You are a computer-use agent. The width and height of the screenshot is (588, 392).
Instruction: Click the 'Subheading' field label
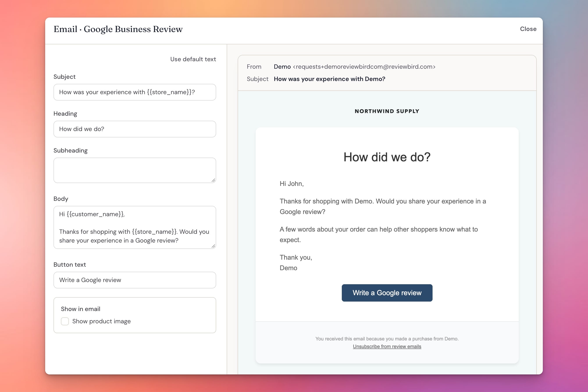pos(71,151)
